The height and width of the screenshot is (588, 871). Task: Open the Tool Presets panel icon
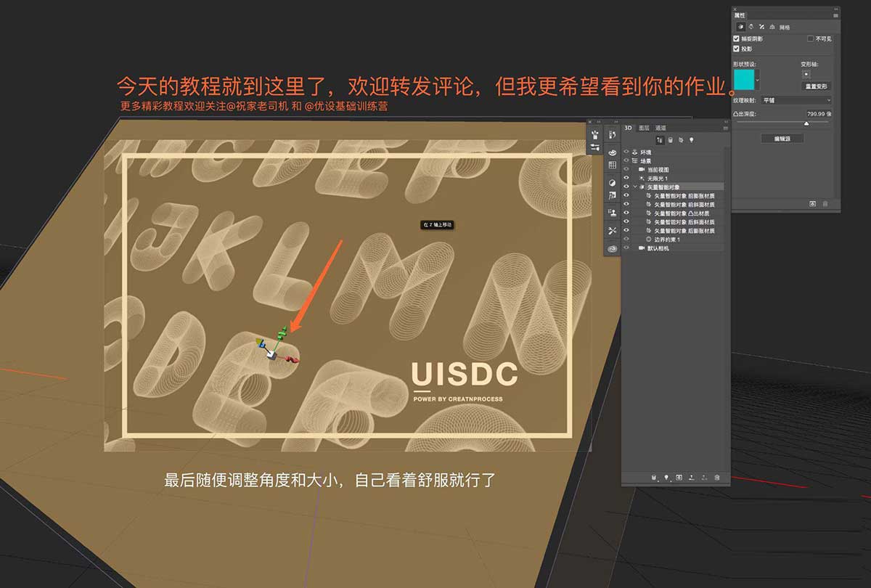pos(612,231)
